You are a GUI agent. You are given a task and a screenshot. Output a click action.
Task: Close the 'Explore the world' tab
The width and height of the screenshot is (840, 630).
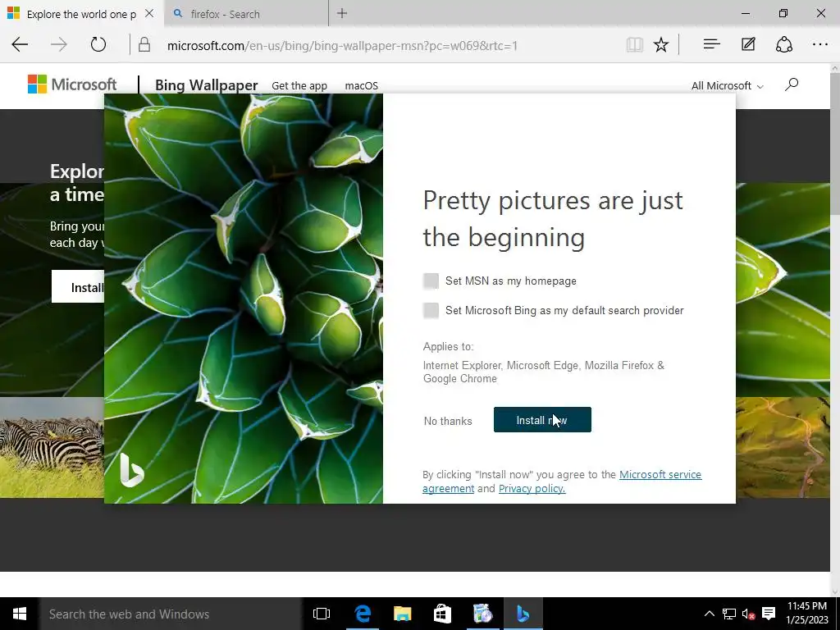[x=149, y=13]
